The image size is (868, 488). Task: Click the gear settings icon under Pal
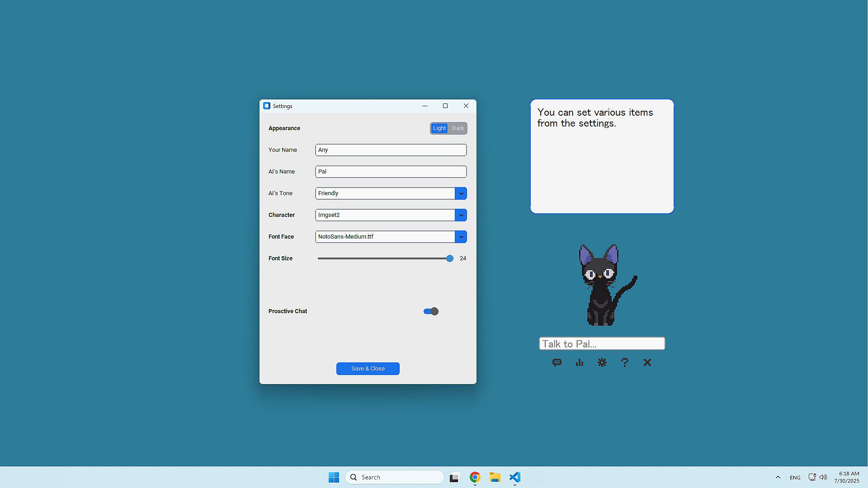[602, 362]
